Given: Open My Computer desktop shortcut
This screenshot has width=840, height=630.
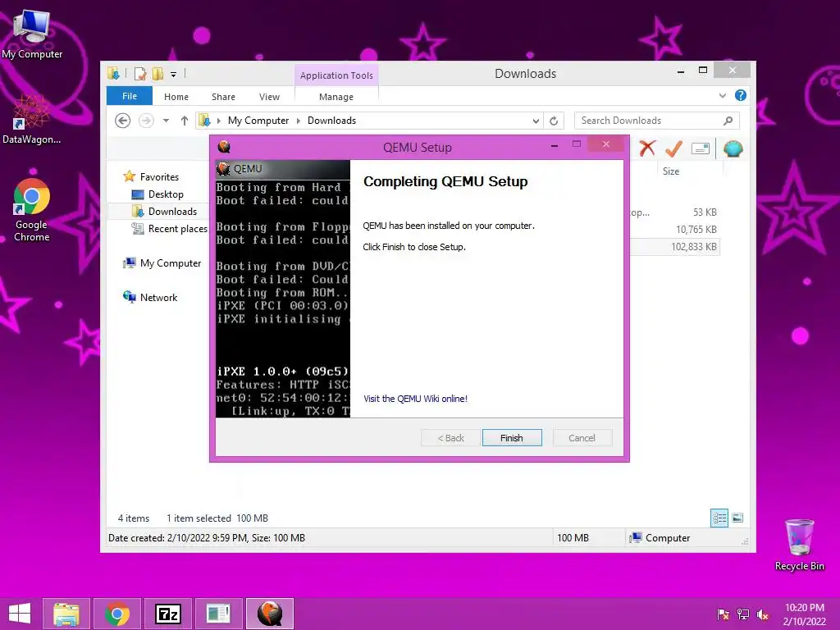Looking at the screenshot, I should click(x=32, y=34).
